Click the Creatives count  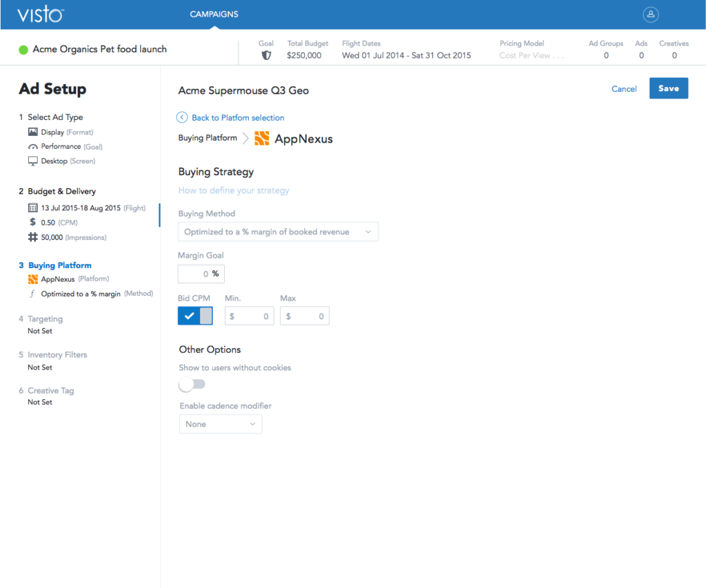[674, 55]
